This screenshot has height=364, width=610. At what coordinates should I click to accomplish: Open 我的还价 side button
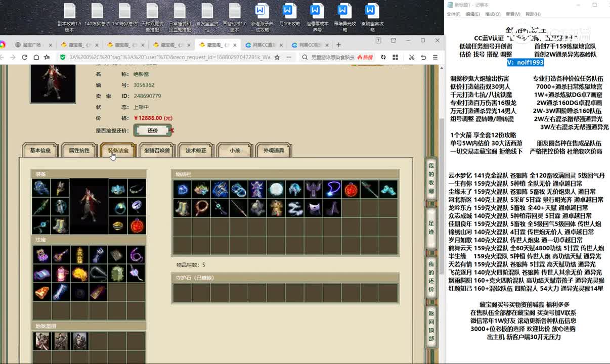(x=431, y=277)
